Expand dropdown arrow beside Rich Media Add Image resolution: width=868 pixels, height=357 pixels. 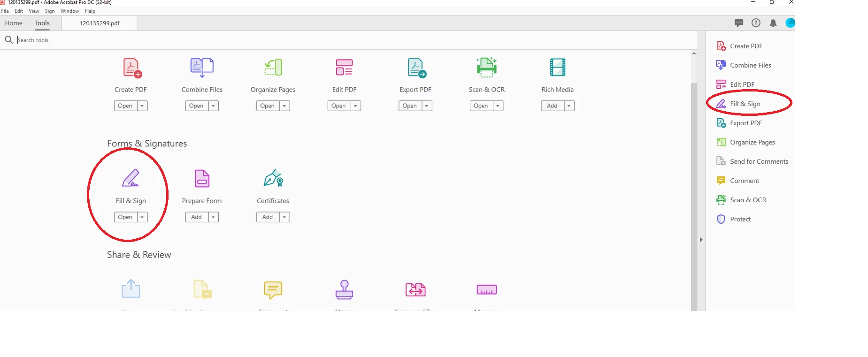coord(569,106)
